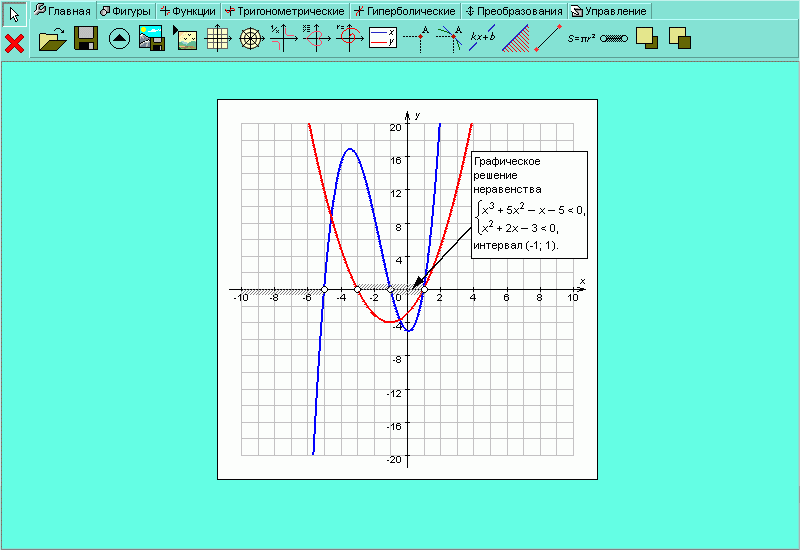The height and width of the screenshot is (550, 800).
Task: Add a polar grid coordinate system
Action: (x=252, y=39)
